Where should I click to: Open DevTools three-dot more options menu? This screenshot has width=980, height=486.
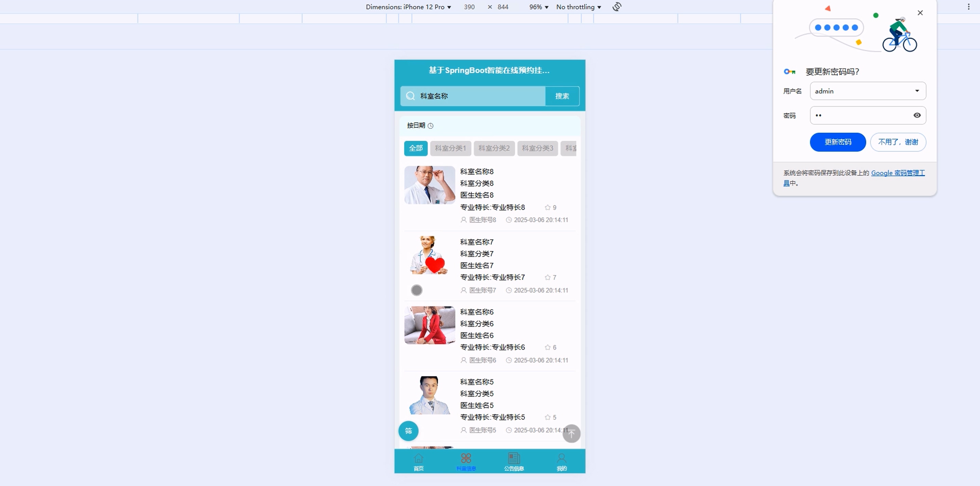click(x=969, y=7)
